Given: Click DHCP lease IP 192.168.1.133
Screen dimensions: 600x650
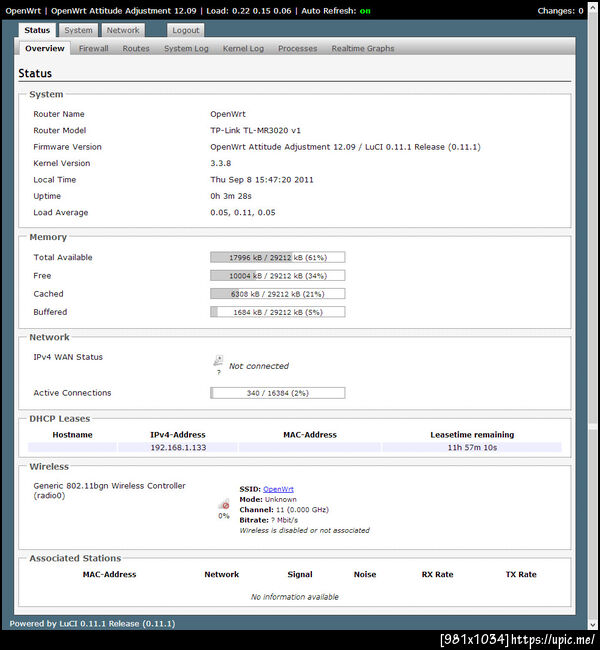Looking at the screenshot, I should 178,447.
